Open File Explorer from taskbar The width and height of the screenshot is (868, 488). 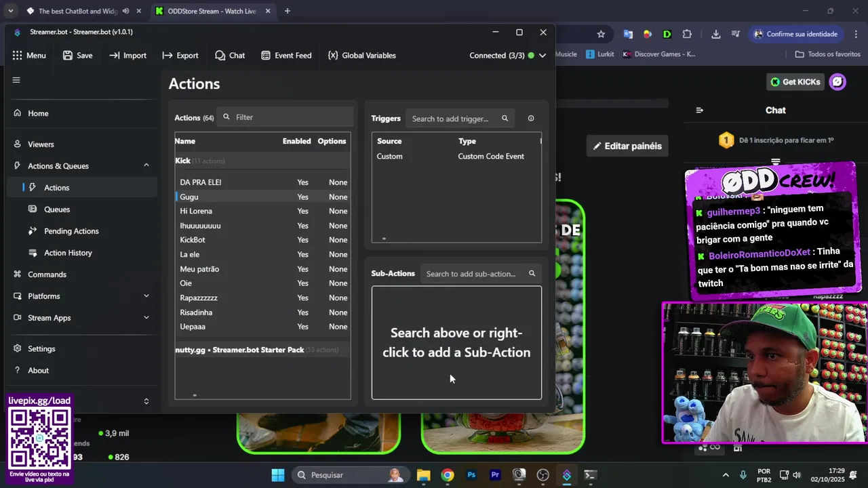coord(423,475)
